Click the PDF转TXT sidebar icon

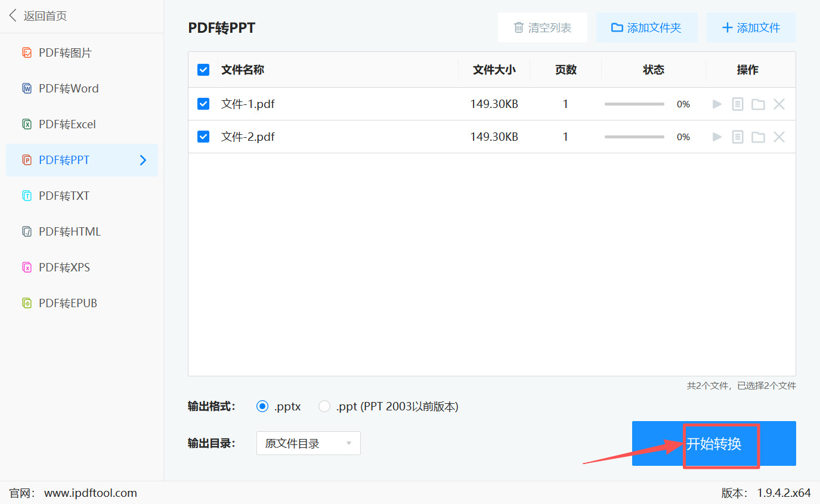pyautogui.click(x=27, y=196)
